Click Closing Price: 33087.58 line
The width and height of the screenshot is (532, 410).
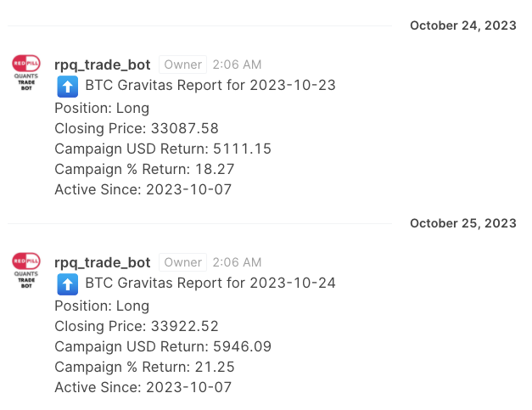coord(137,128)
